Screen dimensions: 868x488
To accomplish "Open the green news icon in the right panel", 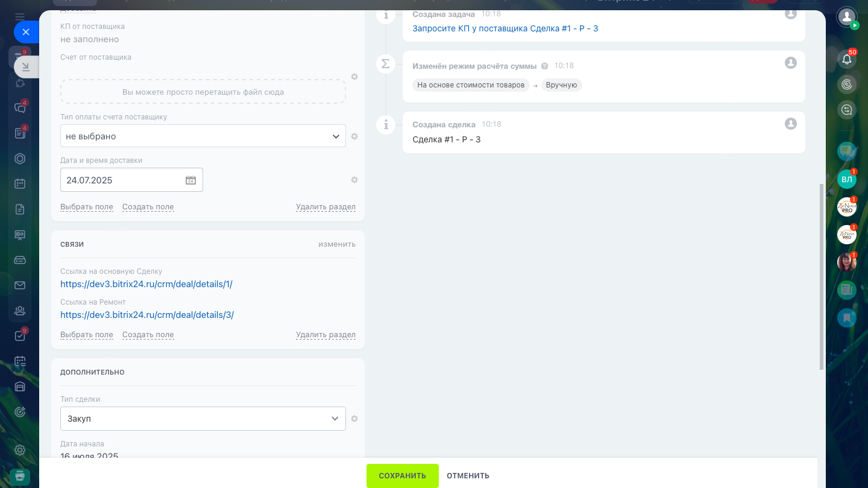I will coord(847,290).
